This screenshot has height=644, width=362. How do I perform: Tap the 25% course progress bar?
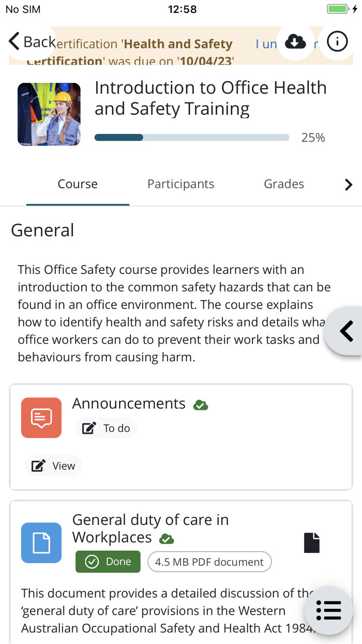pyautogui.click(x=191, y=137)
